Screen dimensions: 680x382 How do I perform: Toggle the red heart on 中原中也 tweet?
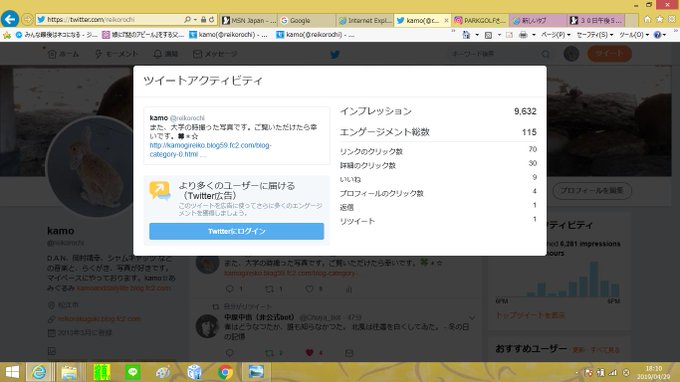click(x=309, y=353)
